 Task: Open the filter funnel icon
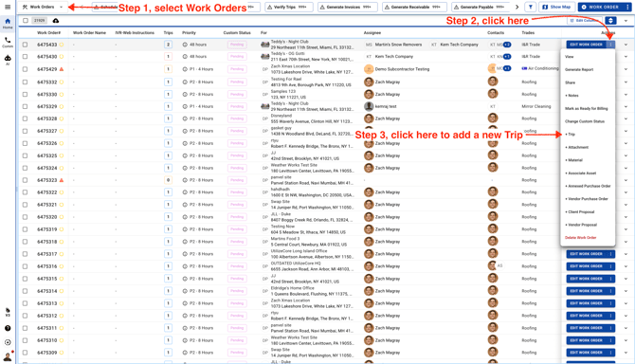tap(530, 7)
